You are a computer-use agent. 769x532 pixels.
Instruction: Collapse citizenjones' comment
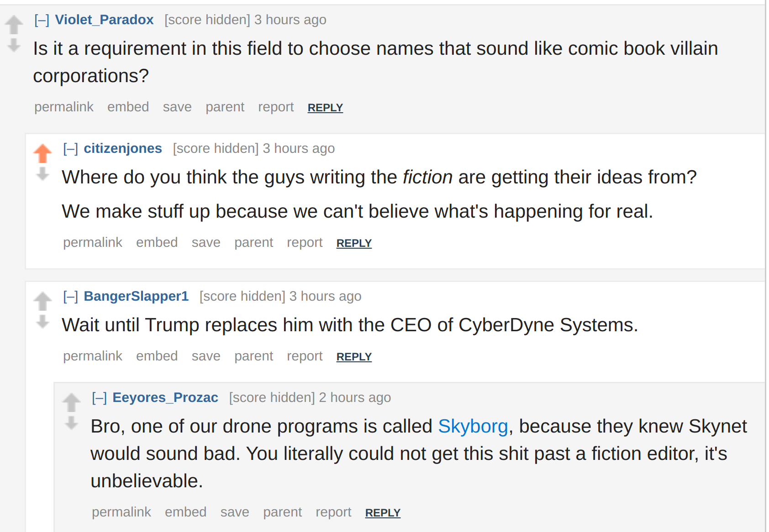tap(71, 149)
